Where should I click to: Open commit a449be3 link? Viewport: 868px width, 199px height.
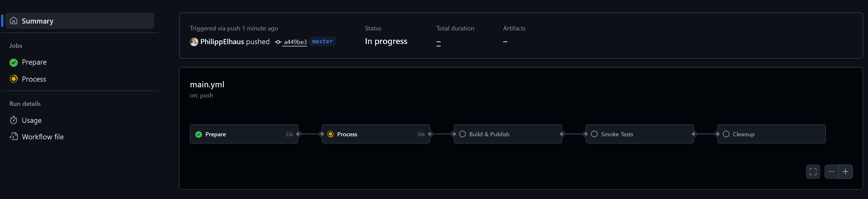point(295,42)
